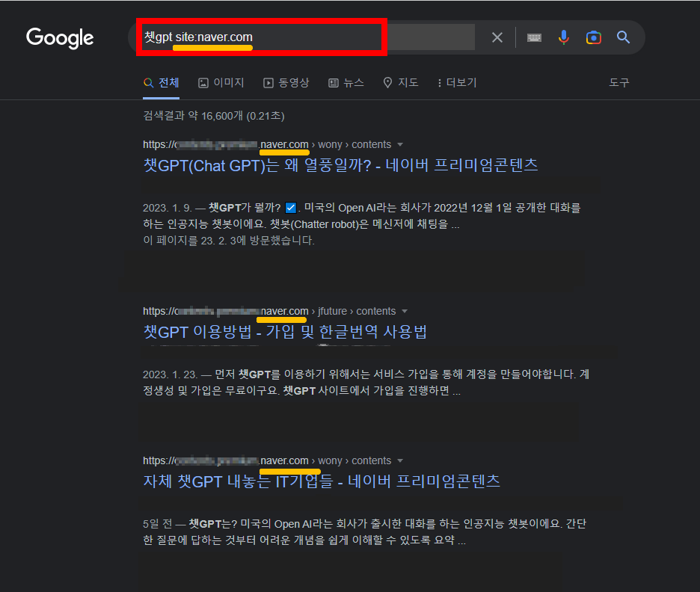Click the small magnifier icon on 전체 tab
The image size is (700, 592).
click(x=147, y=82)
